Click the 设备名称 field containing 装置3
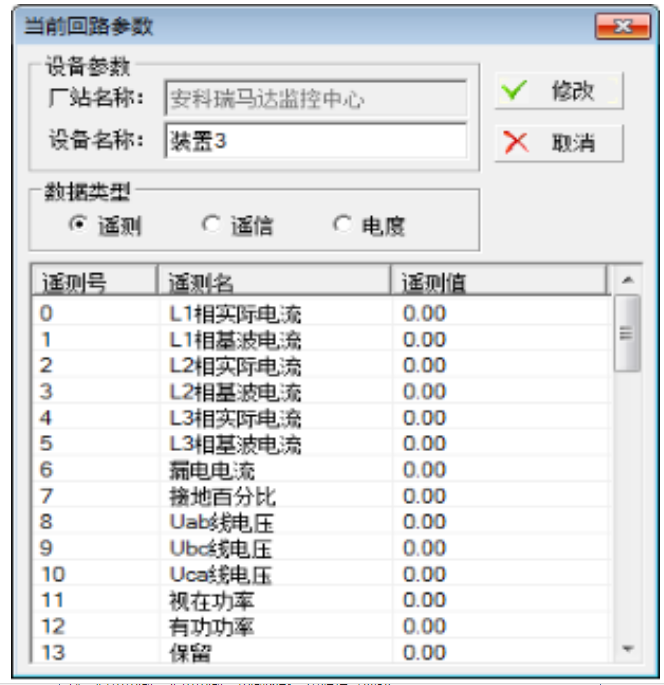Screen dimensions: 664x685 [x=316, y=141]
